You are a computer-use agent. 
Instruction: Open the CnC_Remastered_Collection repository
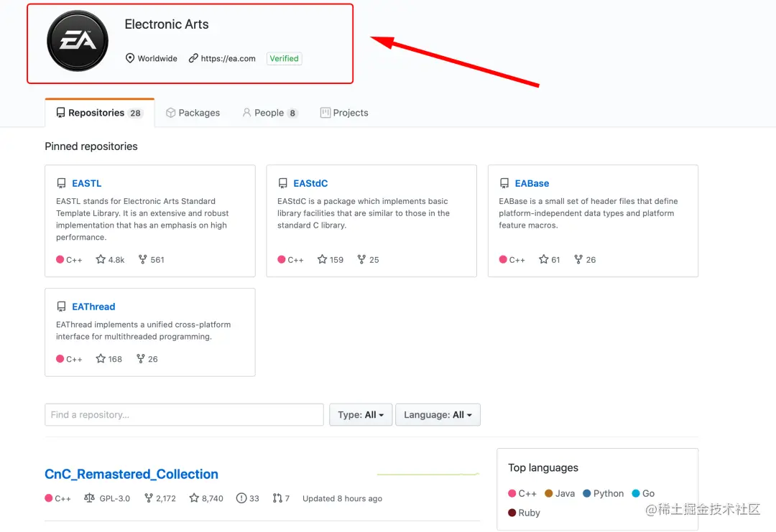coord(131,474)
